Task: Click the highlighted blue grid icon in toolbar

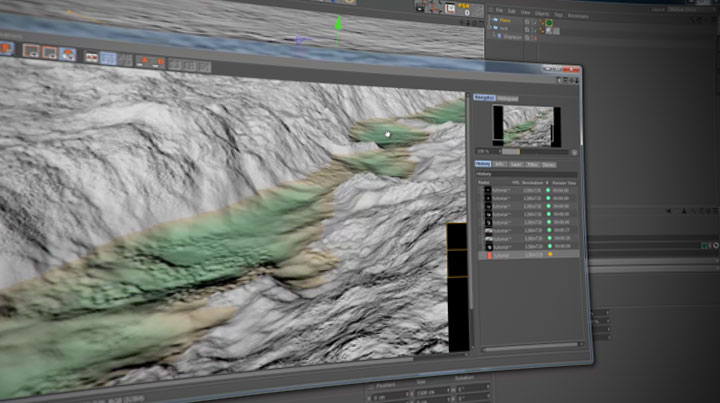Action: click(108, 58)
